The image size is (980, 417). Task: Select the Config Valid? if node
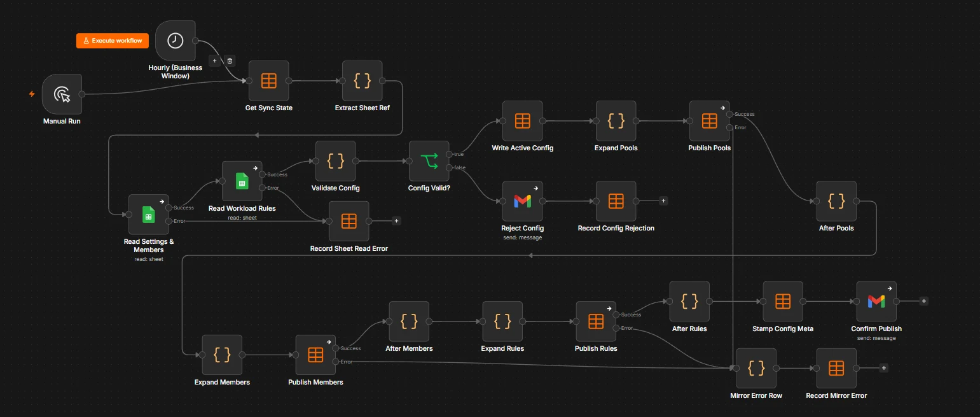click(x=429, y=161)
